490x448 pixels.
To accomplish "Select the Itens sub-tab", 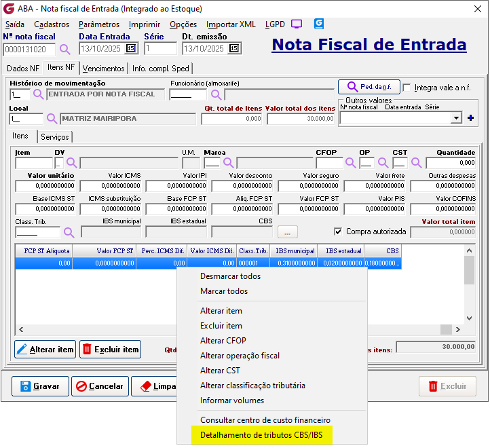I will (20, 136).
